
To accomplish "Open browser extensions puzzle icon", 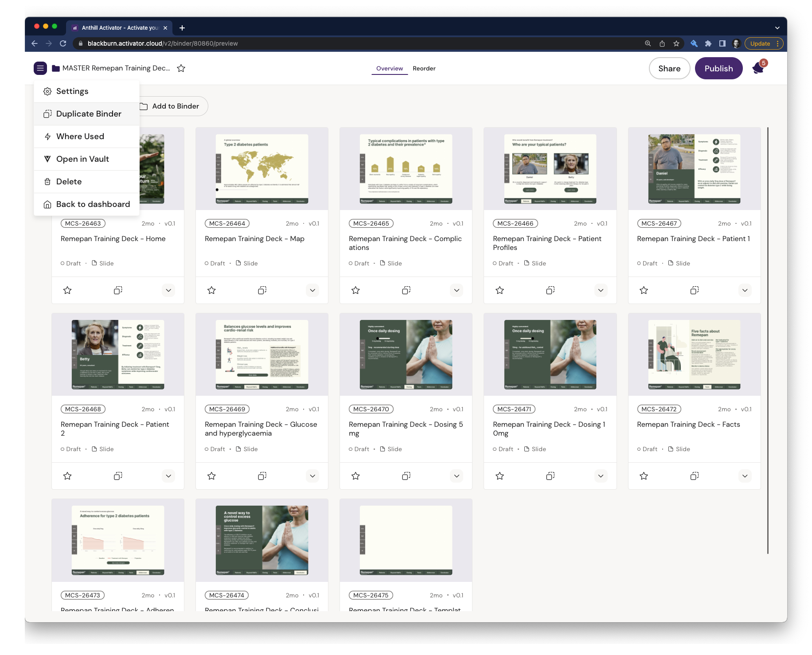I will (708, 43).
